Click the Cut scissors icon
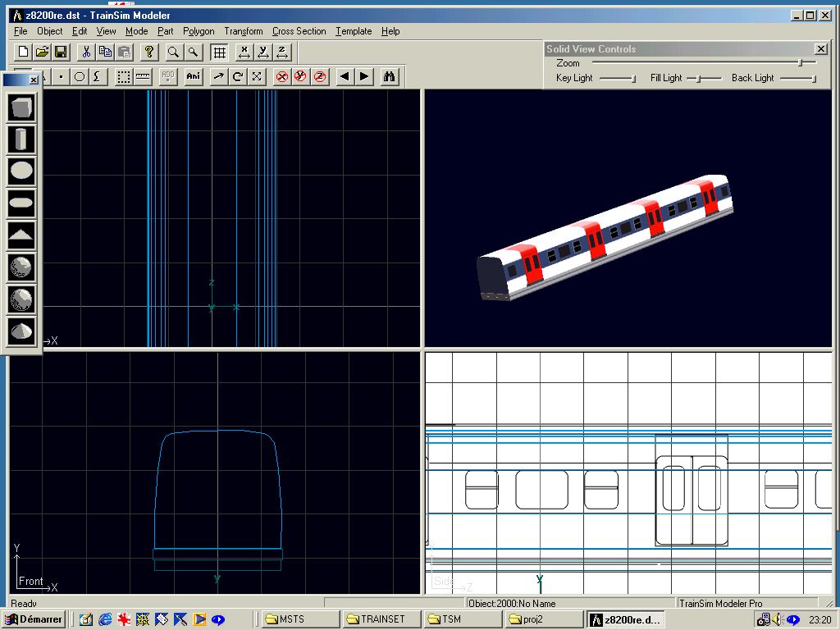 (85, 52)
